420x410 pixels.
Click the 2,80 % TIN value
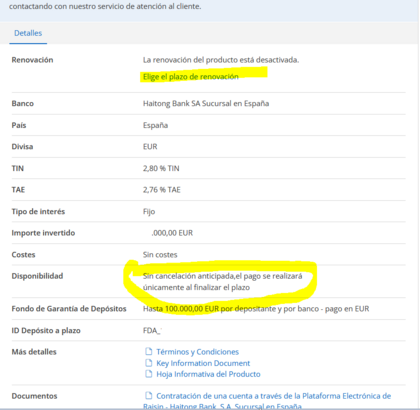[161, 168]
